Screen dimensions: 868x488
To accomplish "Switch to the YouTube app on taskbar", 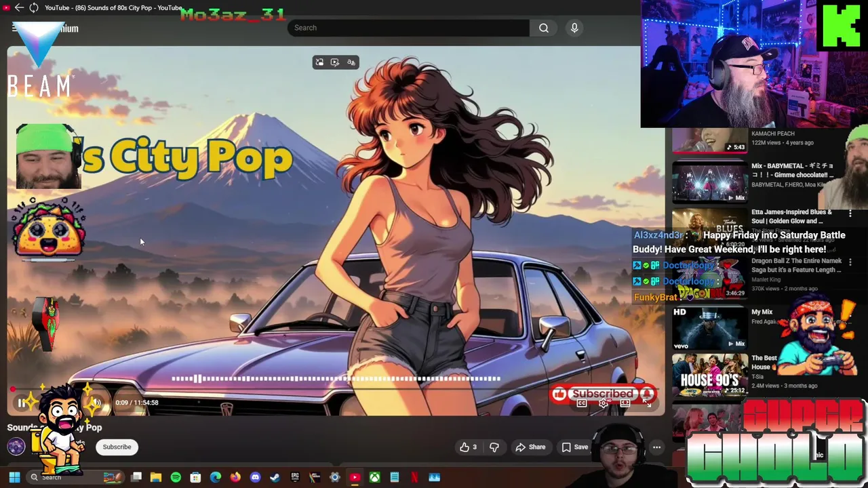I will pos(355,477).
